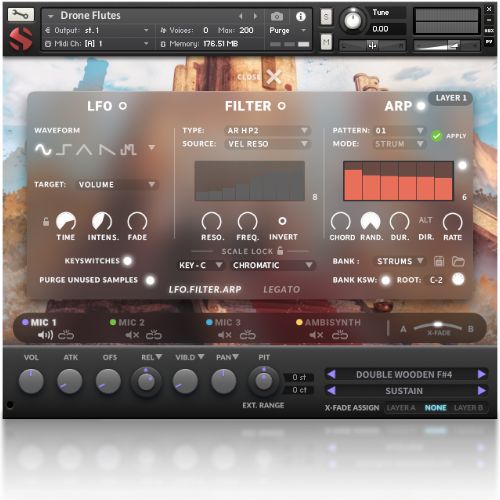Select previous sound source arrow
Viewport: 500px width, 500px height.
331,374
